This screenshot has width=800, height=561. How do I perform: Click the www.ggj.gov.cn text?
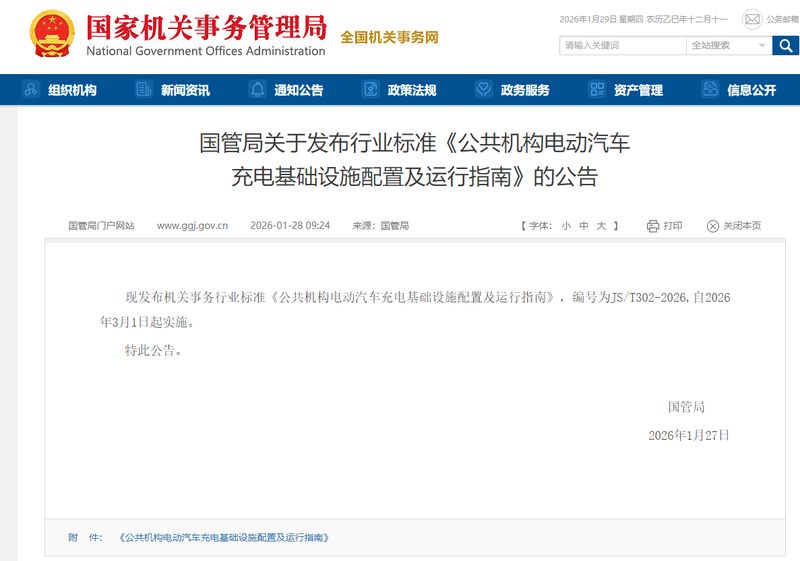(192, 225)
